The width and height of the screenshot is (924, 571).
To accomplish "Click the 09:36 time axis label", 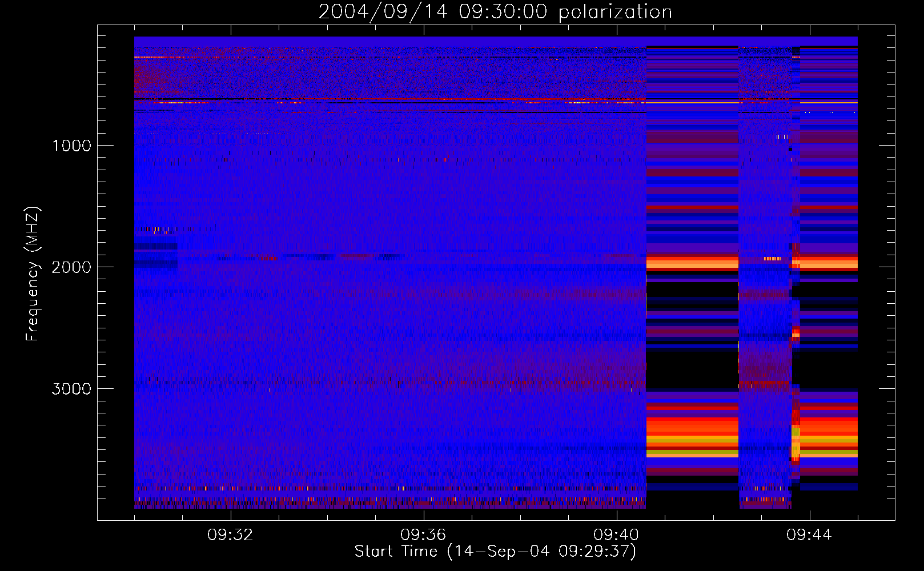I will click(423, 535).
